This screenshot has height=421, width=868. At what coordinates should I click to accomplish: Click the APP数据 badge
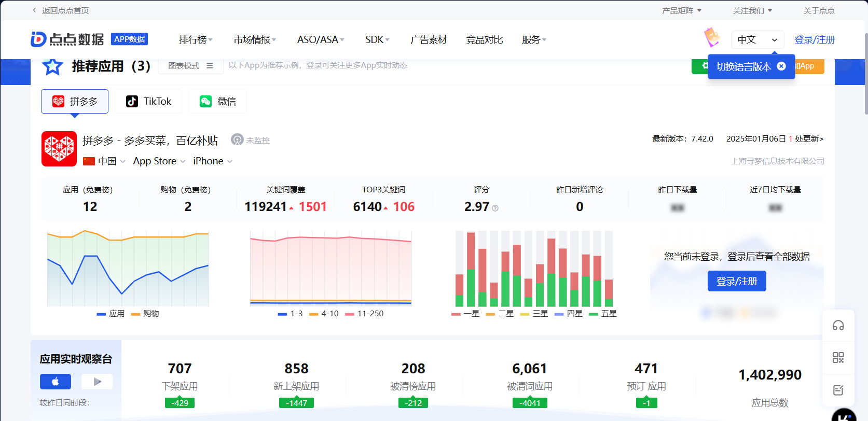coord(129,39)
